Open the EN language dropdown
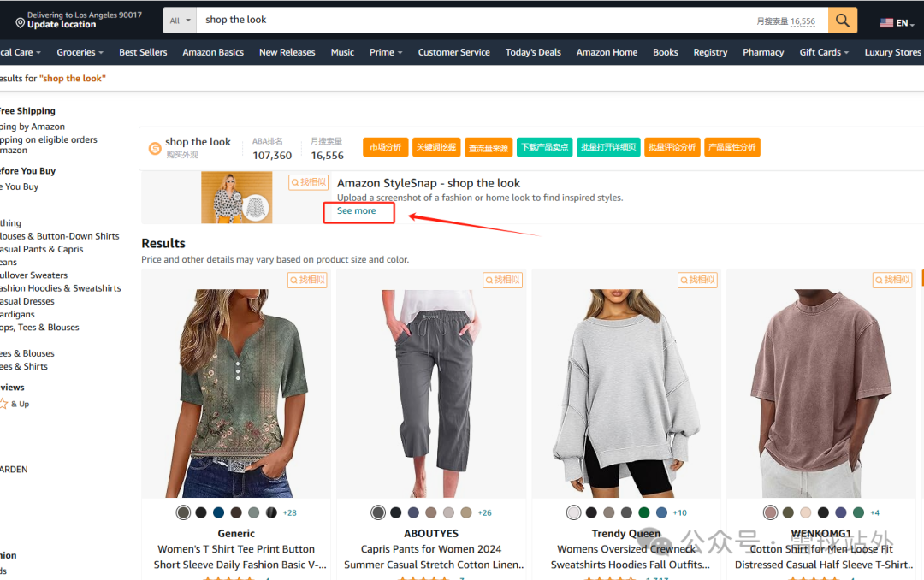The width and height of the screenshot is (924, 580). [904, 23]
